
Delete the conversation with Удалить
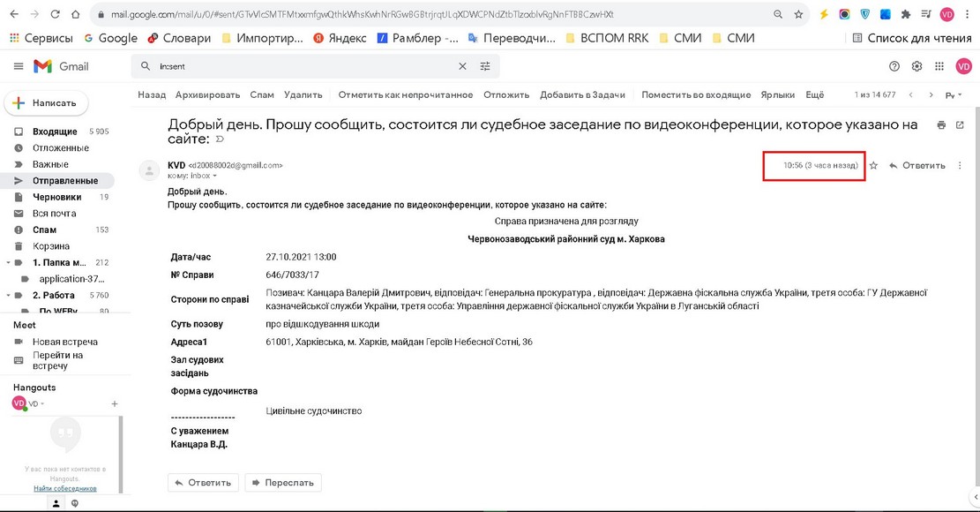(x=303, y=95)
